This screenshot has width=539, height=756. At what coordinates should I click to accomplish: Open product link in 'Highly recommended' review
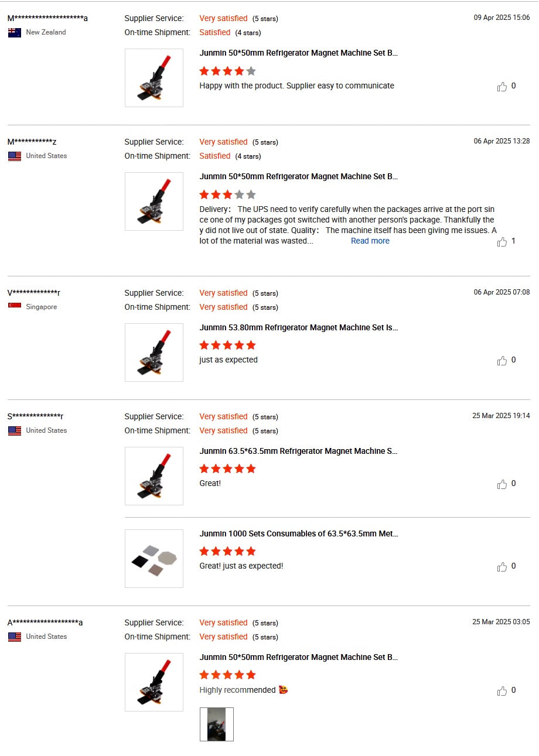coord(298,657)
